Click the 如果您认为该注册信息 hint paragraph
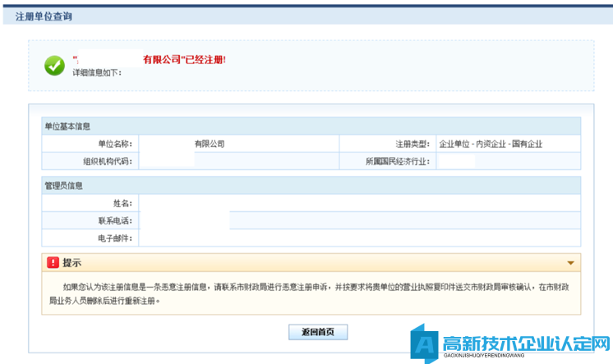 point(309,293)
